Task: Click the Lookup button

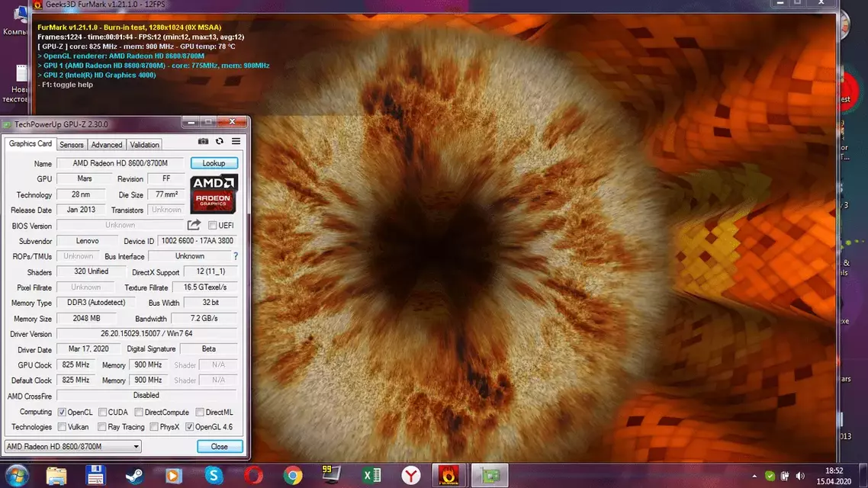Action: click(x=214, y=163)
